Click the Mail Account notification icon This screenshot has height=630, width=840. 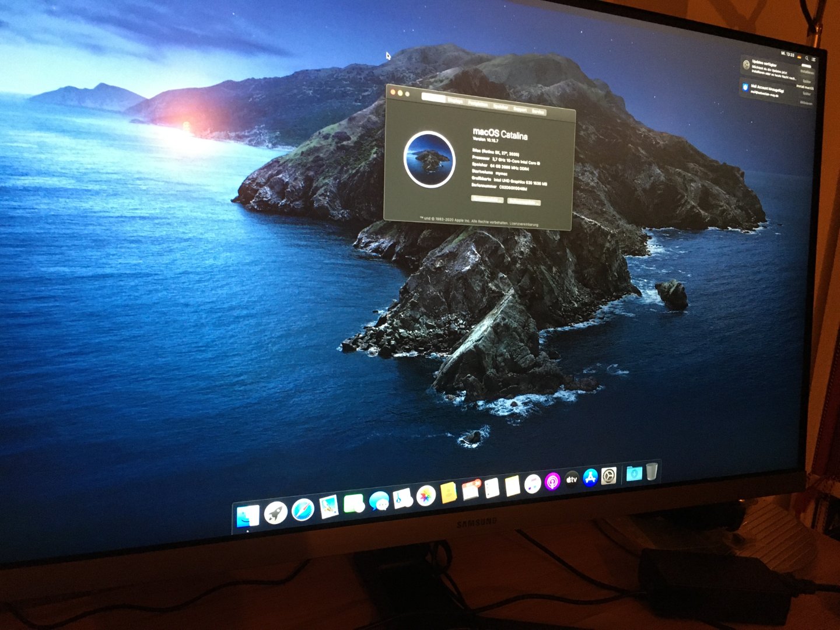pyautogui.click(x=746, y=87)
